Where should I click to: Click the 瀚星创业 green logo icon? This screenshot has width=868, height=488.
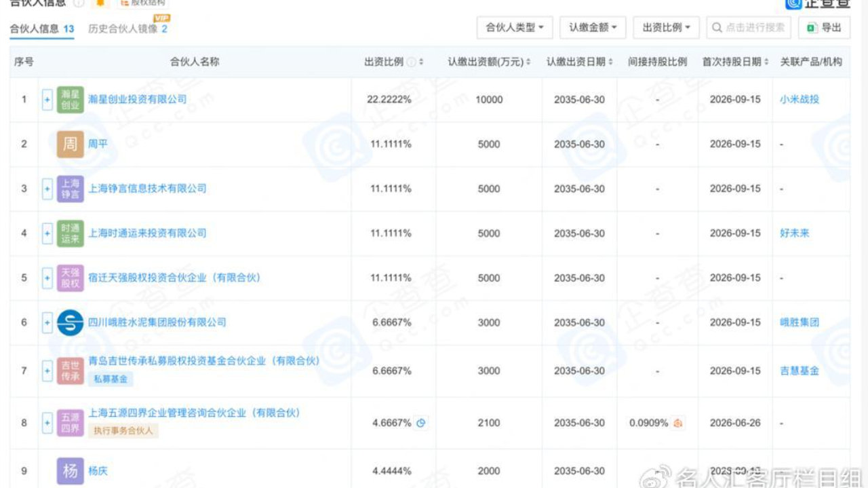click(71, 100)
